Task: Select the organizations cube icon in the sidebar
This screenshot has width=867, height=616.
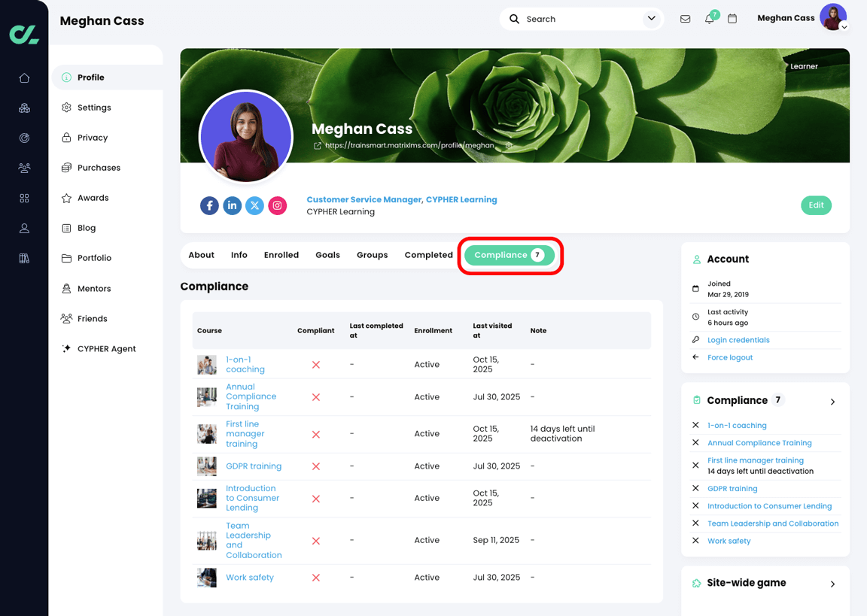Action: click(x=23, y=108)
